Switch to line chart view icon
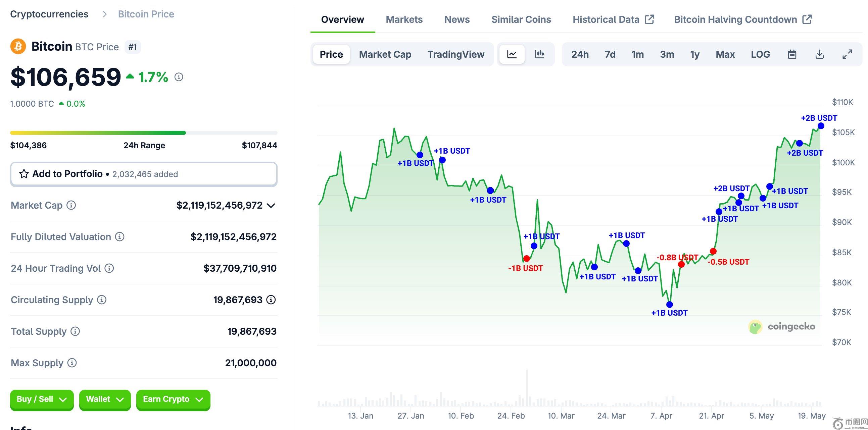 pyautogui.click(x=512, y=54)
